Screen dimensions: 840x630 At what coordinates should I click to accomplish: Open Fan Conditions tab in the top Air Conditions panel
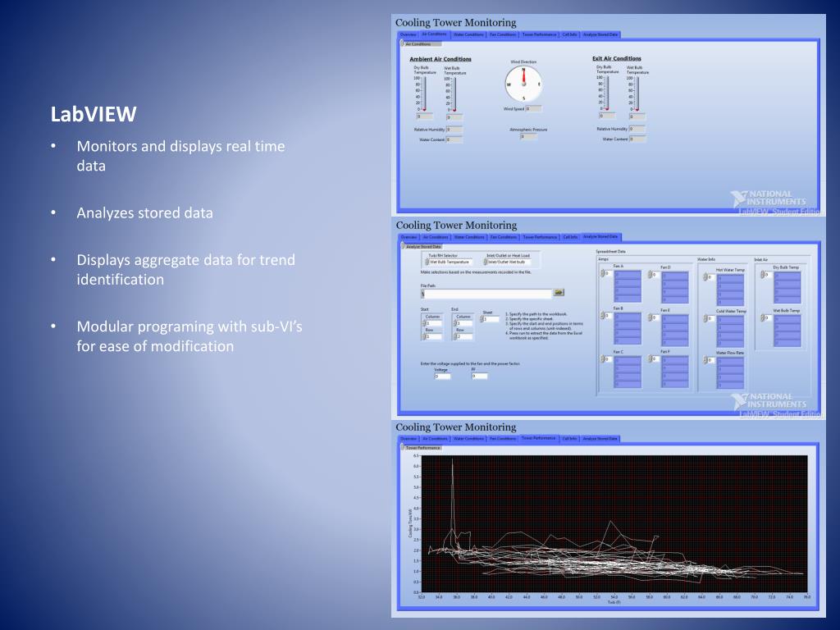[503, 34]
